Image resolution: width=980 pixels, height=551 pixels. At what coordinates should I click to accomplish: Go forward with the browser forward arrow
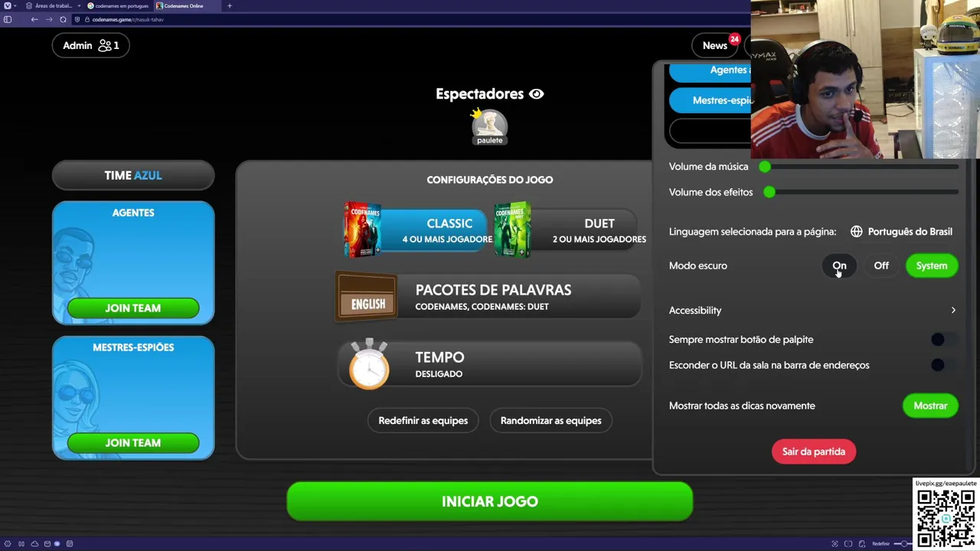pyautogui.click(x=48, y=19)
